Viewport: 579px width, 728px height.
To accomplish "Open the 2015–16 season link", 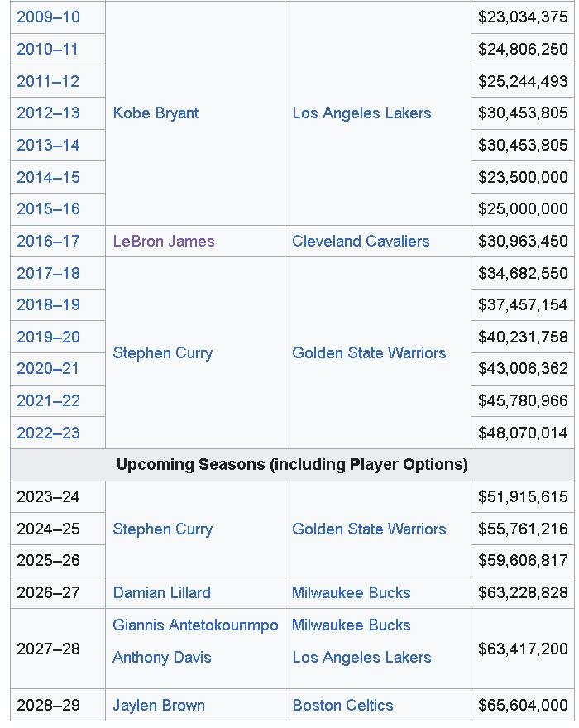I will point(48,208).
